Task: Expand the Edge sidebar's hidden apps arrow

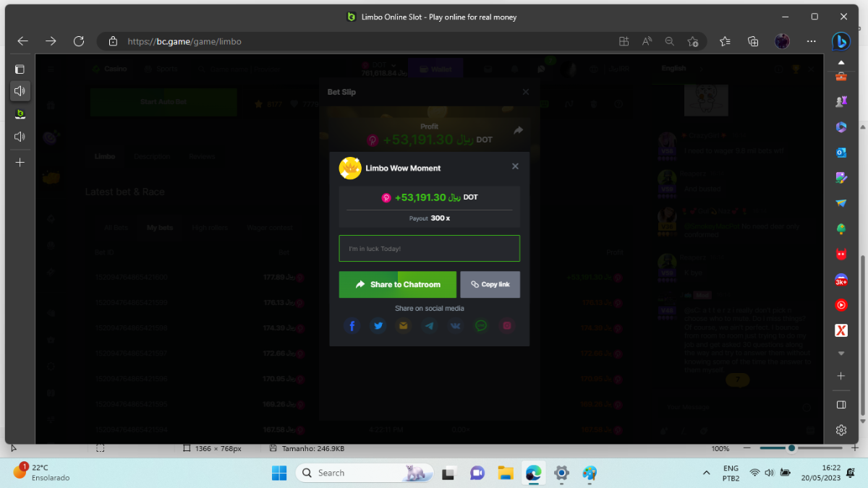Action: pyautogui.click(x=841, y=354)
